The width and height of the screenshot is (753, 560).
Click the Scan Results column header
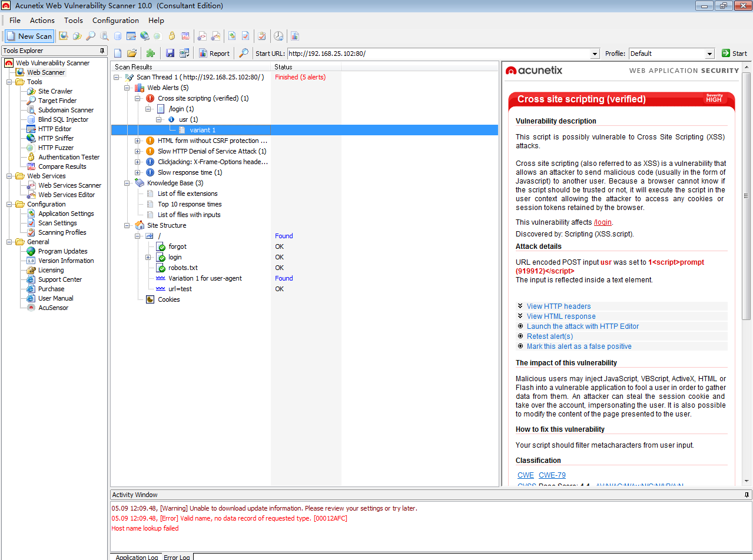(x=191, y=66)
